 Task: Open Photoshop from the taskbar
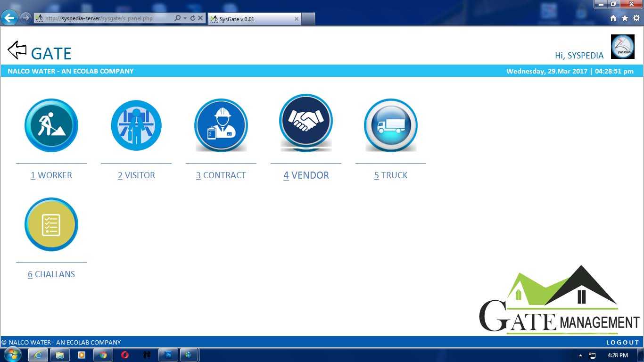[168, 355]
